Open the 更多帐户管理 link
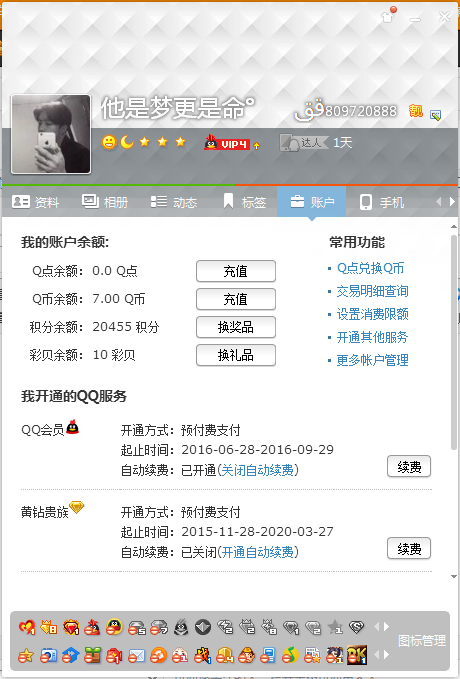Viewport: 460px width, 679px height. point(373,360)
